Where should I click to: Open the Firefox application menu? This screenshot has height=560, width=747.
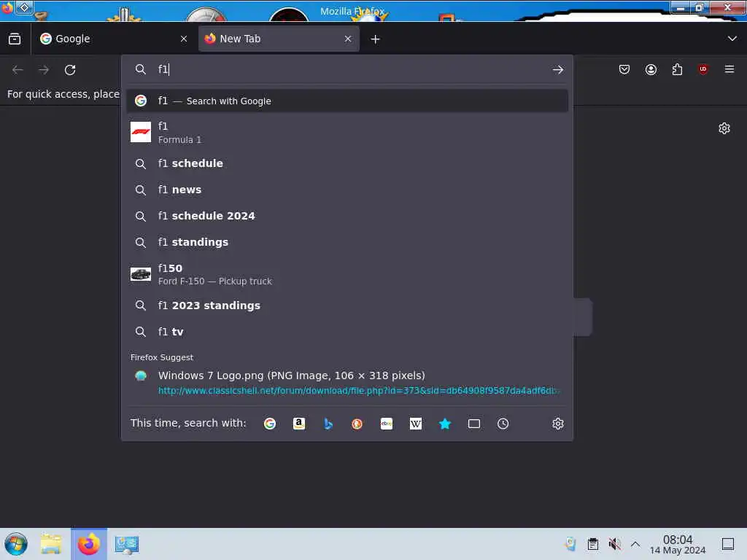pyautogui.click(x=729, y=69)
